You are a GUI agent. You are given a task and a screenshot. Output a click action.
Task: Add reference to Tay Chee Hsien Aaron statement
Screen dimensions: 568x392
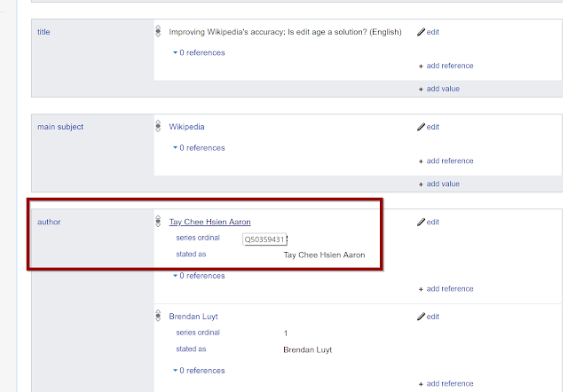click(x=446, y=289)
